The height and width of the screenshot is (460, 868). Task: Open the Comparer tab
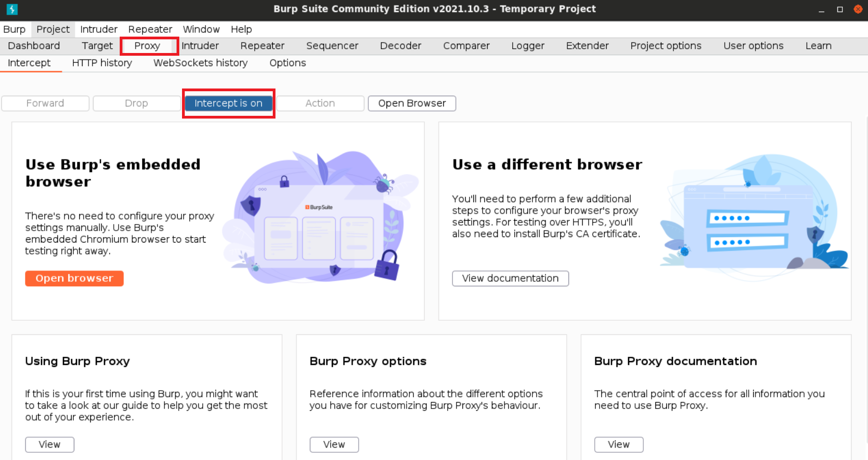(x=466, y=46)
